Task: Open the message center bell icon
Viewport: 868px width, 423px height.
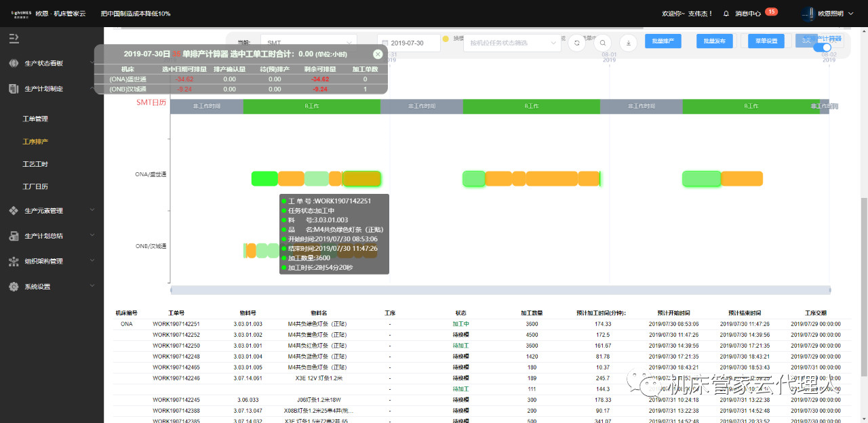Action: click(726, 14)
